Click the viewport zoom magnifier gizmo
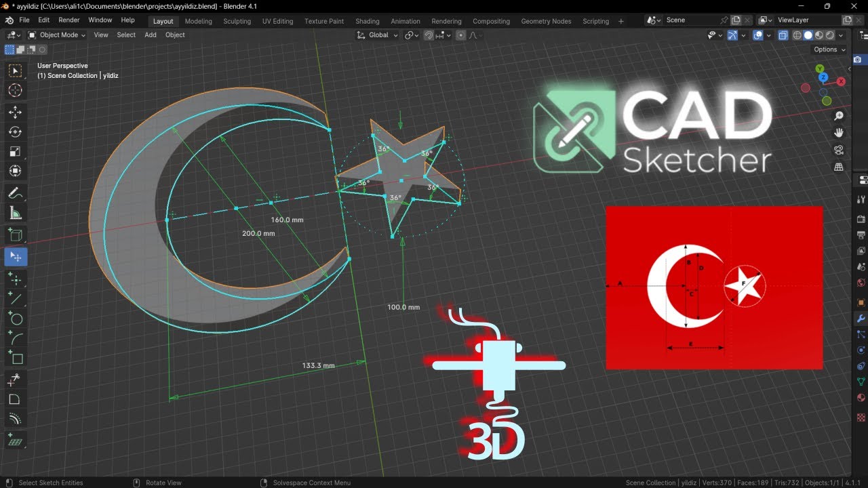 click(839, 116)
